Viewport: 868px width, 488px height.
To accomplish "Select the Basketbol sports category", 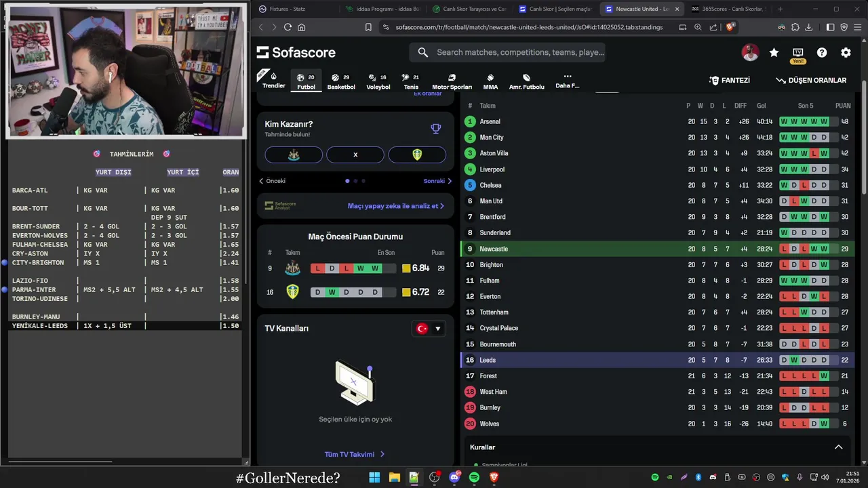I will [341, 81].
